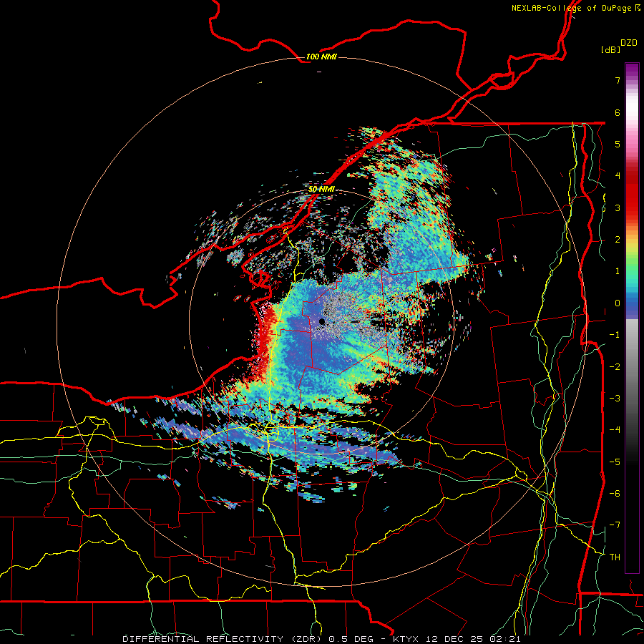Click the -4 dB scale tick label

click(x=615, y=430)
